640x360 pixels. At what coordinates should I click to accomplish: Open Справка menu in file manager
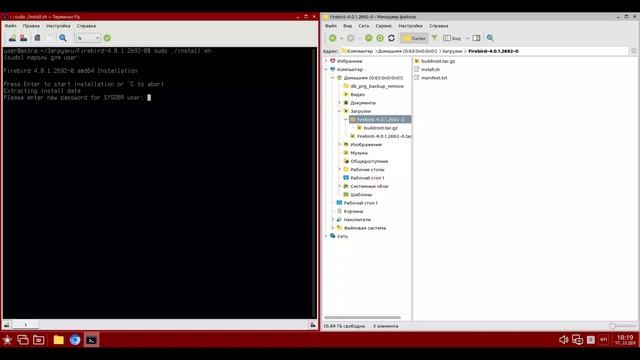point(439,26)
